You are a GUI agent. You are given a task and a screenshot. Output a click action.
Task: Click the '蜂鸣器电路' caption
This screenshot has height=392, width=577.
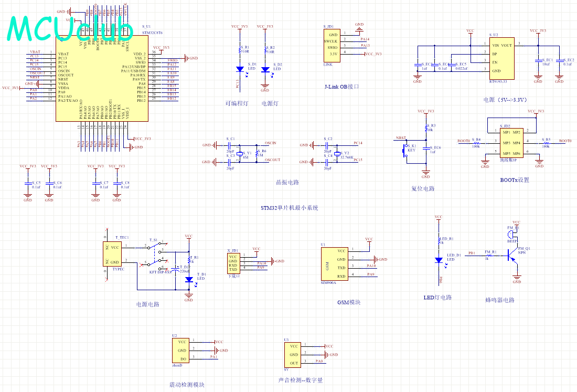(x=500, y=300)
